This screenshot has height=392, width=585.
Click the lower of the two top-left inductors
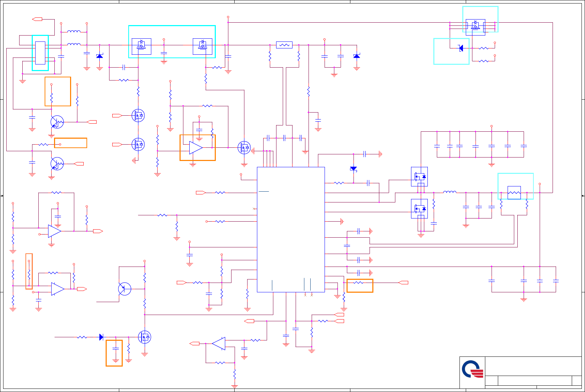[x=74, y=44]
